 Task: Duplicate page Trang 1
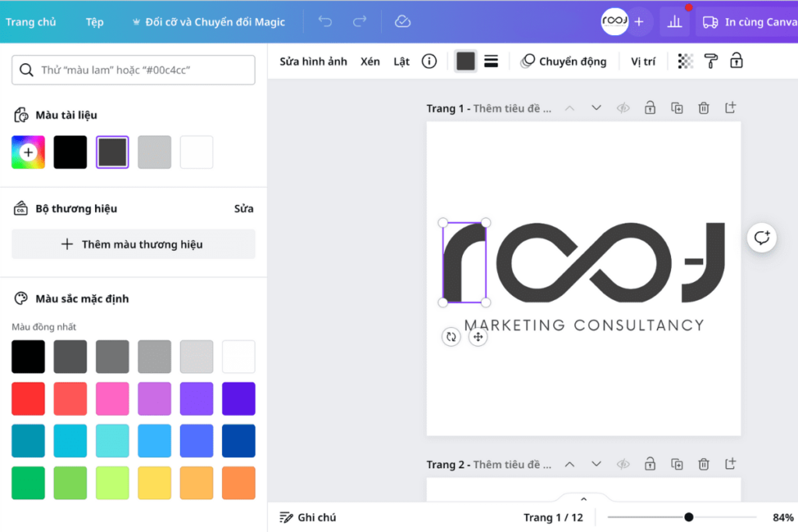pyautogui.click(x=677, y=107)
